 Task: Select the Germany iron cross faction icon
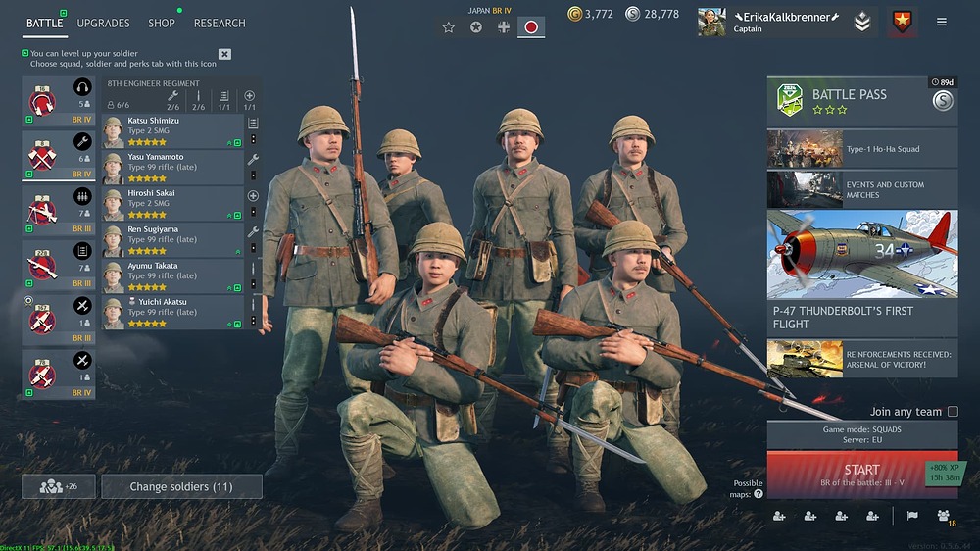503,26
